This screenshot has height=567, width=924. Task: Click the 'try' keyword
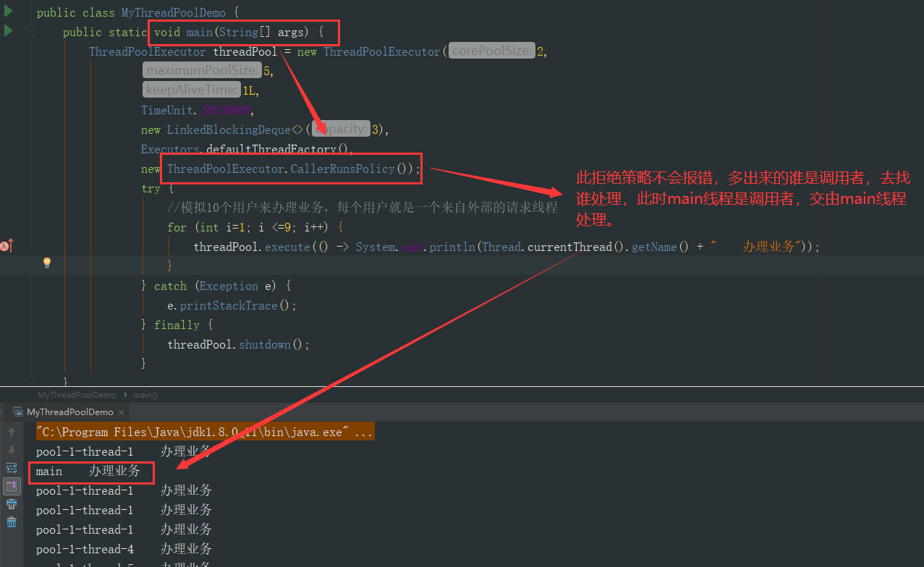(151, 188)
